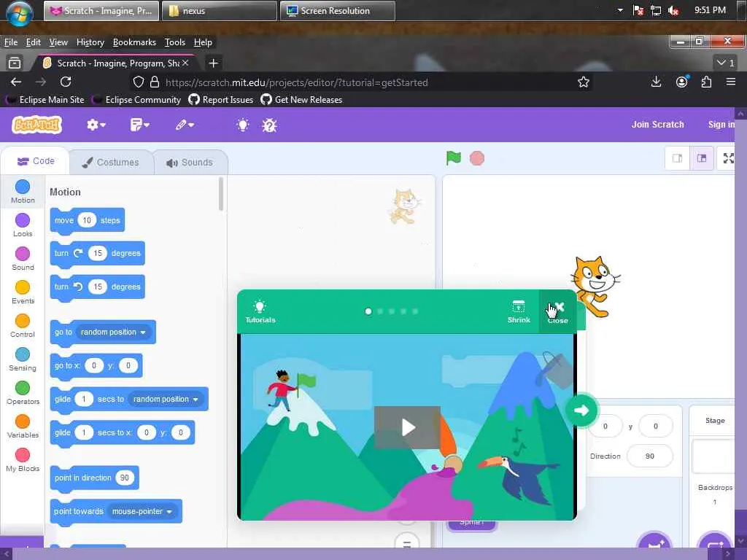Click the fifth tutorial step dot

point(415,311)
